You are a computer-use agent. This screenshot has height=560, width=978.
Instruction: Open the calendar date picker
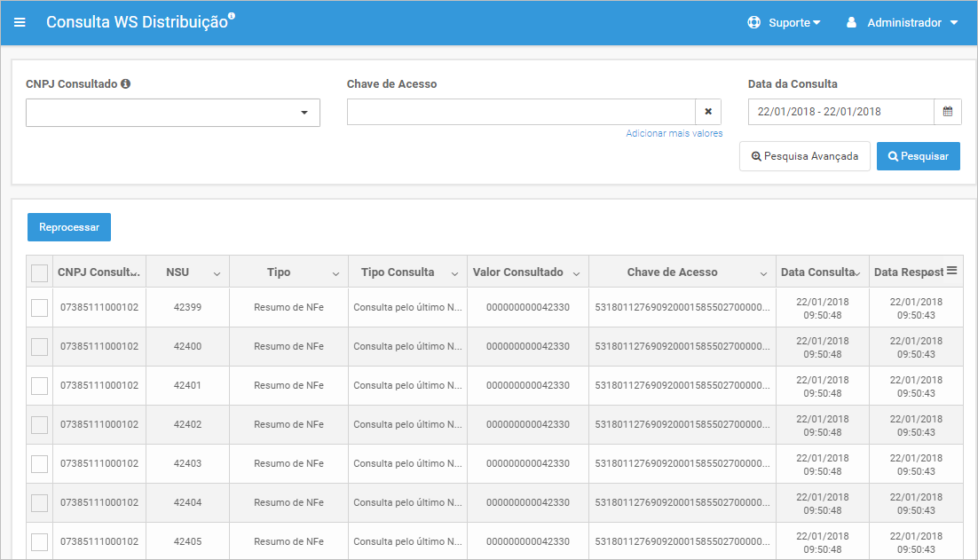(x=948, y=112)
